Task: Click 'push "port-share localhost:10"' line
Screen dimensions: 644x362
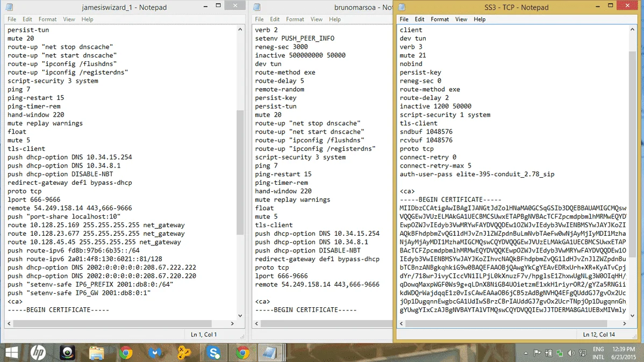Action: tap(63, 216)
